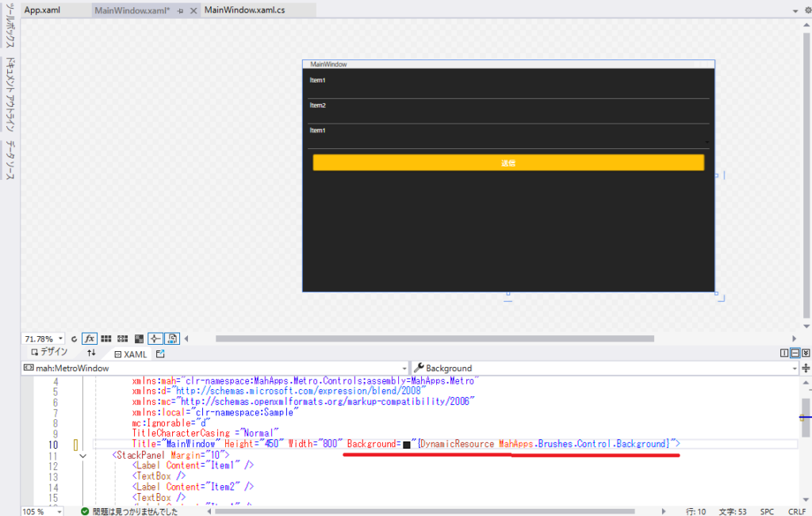This screenshot has height=516, width=812.
Task: Click line 11 StackPanel Margin code
Action: (171, 456)
